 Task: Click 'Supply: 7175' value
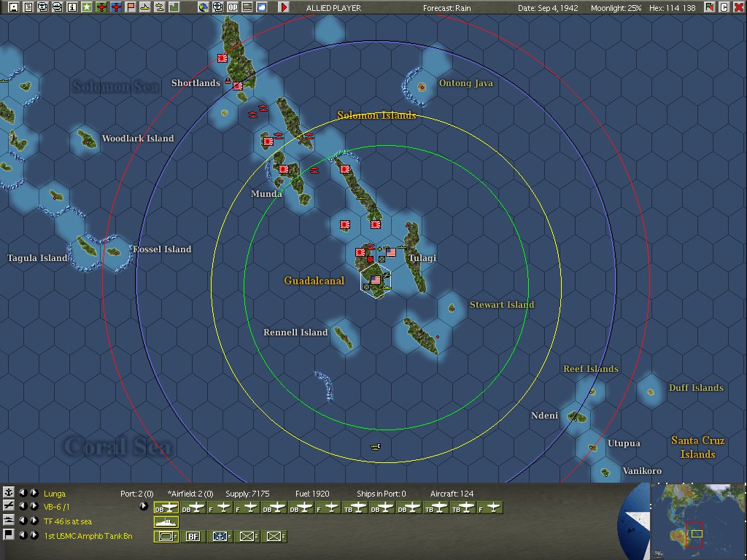[x=247, y=494]
